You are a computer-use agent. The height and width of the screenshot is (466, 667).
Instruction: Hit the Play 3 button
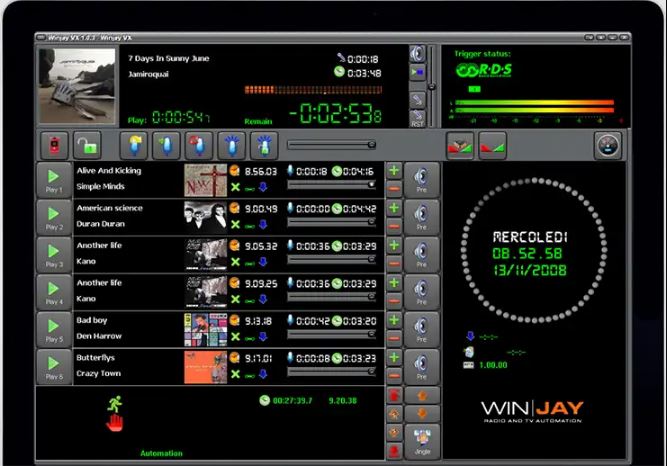[54, 255]
